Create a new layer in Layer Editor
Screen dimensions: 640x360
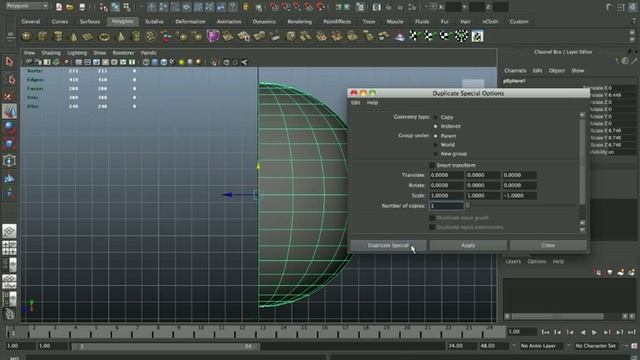pyautogui.click(x=620, y=272)
